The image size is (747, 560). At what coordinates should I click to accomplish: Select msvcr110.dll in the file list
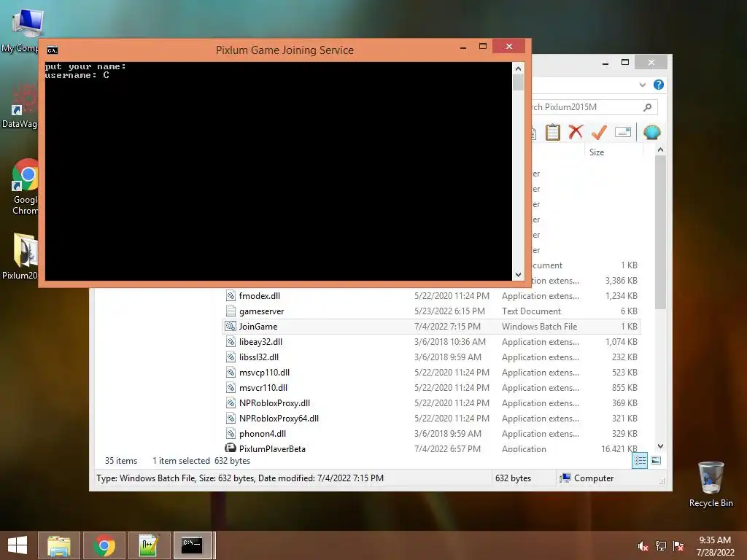click(x=263, y=387)
